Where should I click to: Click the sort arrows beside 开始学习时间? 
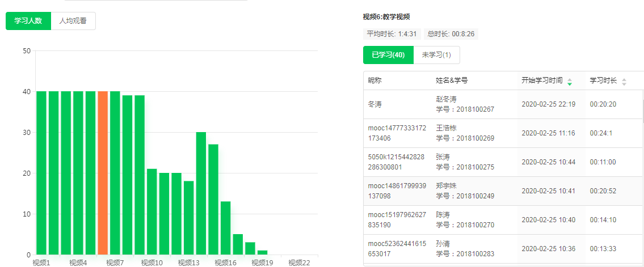(x=569, y=81)
